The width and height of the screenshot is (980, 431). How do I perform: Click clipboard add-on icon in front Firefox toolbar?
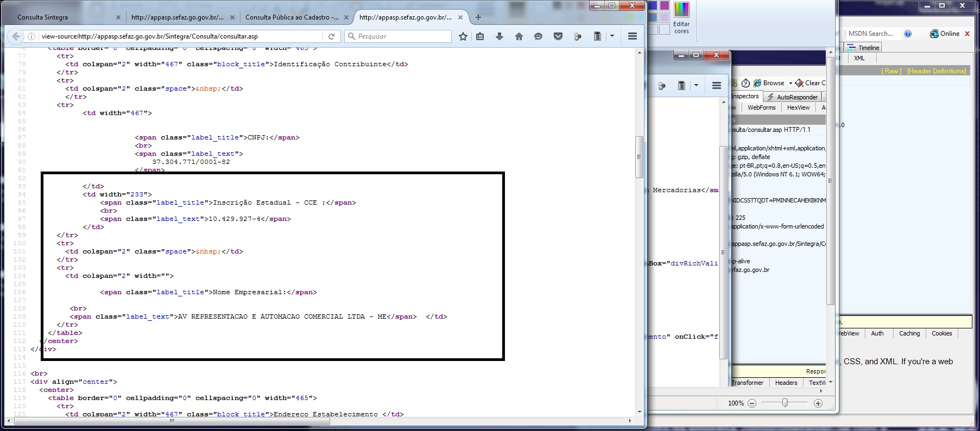coord(597,36)
